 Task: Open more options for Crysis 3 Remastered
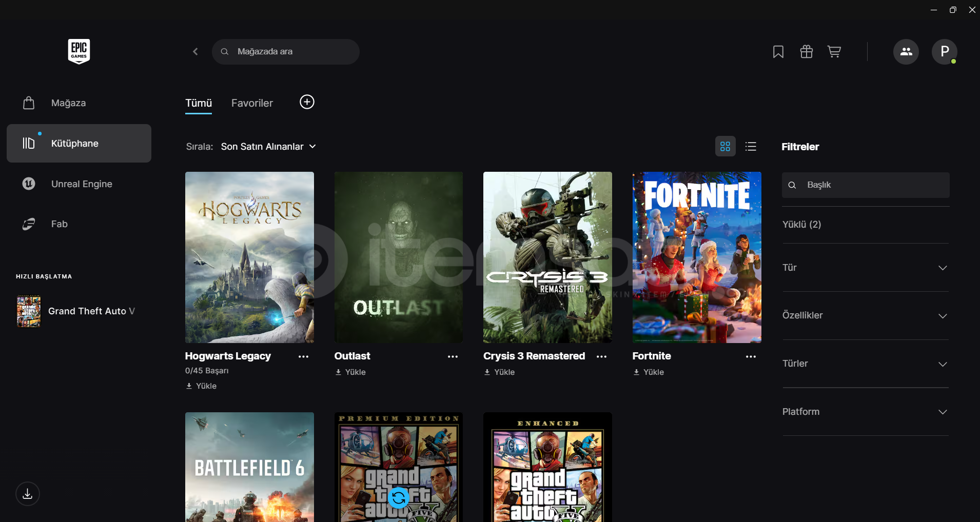click(x=602, y=357)
